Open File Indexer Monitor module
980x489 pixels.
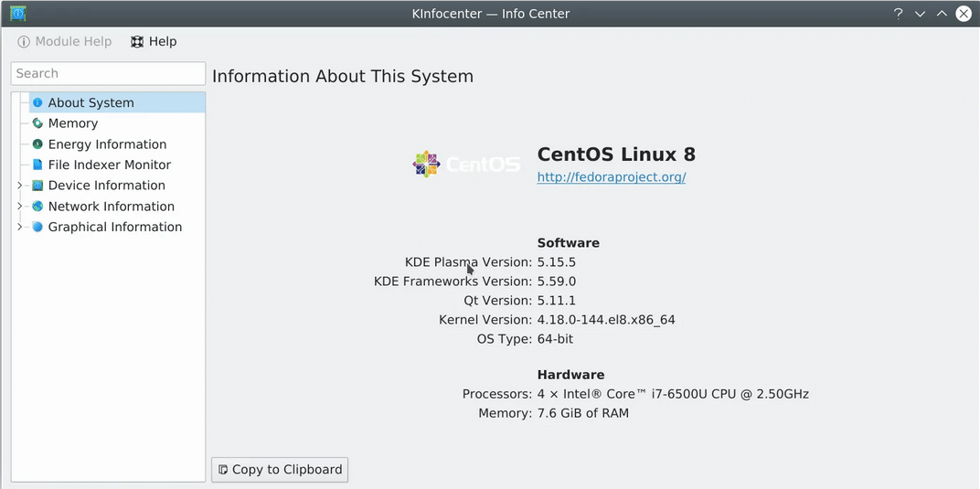point(117,165)
